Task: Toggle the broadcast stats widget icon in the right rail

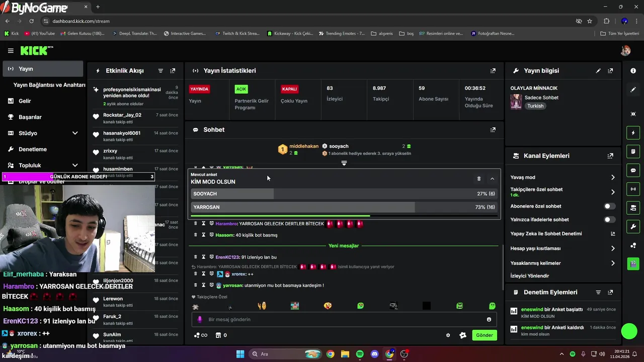Action: click(633, 189)
